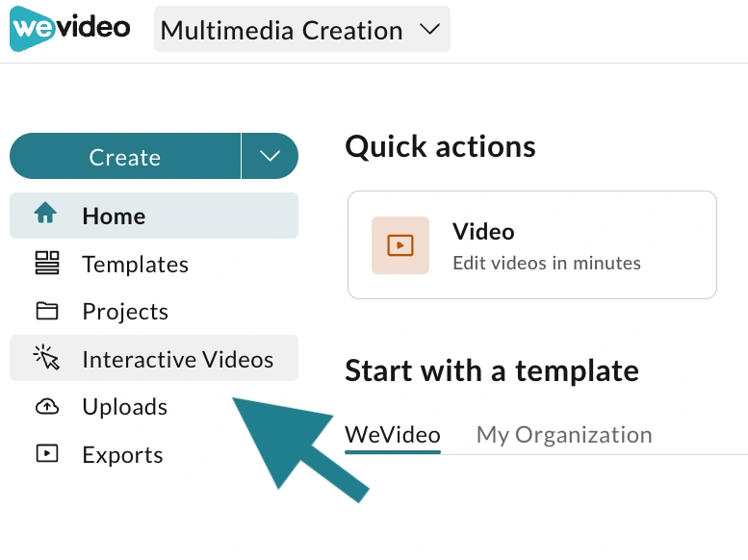Switch to the My Organization tab
This screenshot has width=748, height=560.
coord(564,435)
